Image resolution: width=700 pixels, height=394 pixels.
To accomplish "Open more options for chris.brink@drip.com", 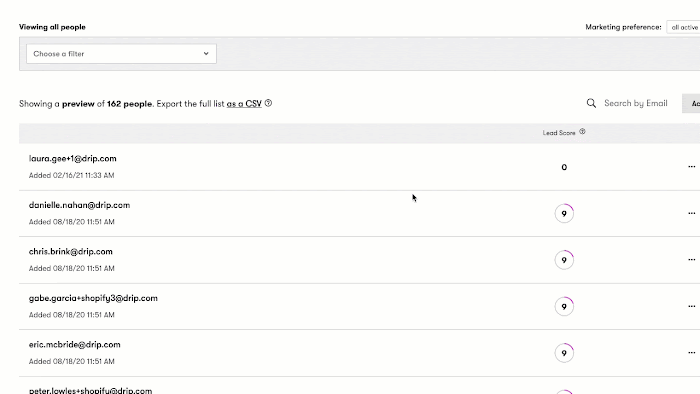I will pos(692,260).
